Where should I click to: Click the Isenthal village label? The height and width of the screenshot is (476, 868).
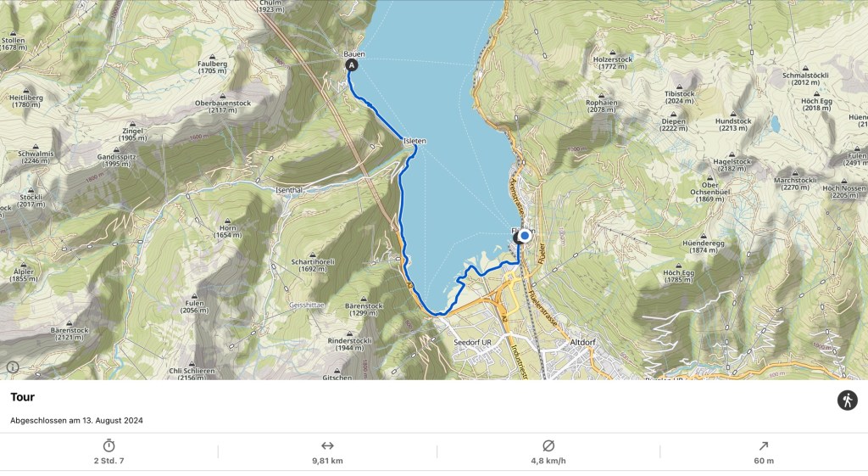(x=289, y=190)
